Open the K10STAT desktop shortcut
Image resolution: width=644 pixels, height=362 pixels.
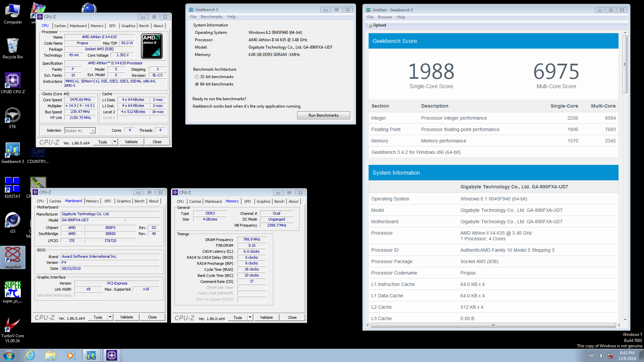pyautogui.click(x=13, y=187)
